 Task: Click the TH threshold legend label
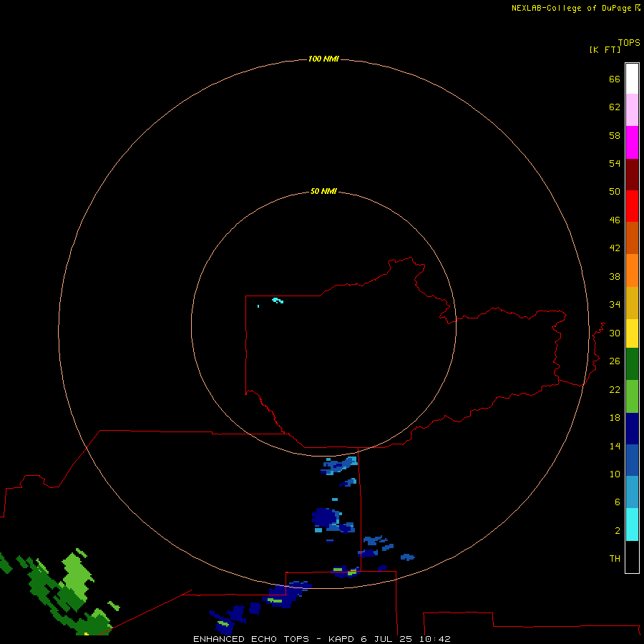pyautogui.click(x=615, y=558)
